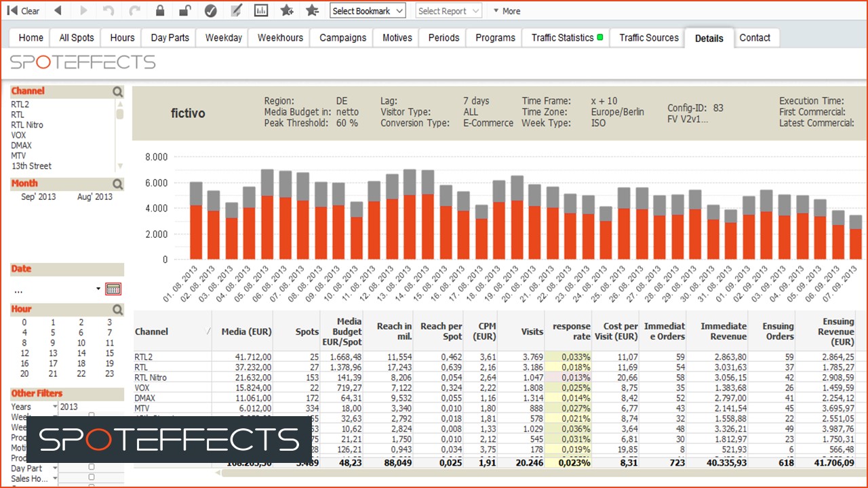Select MTV in Channel list

pos(19,155)
